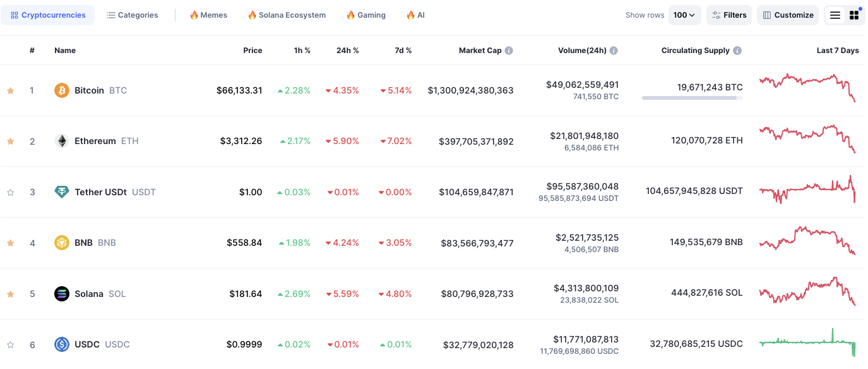This screenshot has width=868, height=369.
Task: Click Solana price $181.64
Action: click(x=246, y=294)
